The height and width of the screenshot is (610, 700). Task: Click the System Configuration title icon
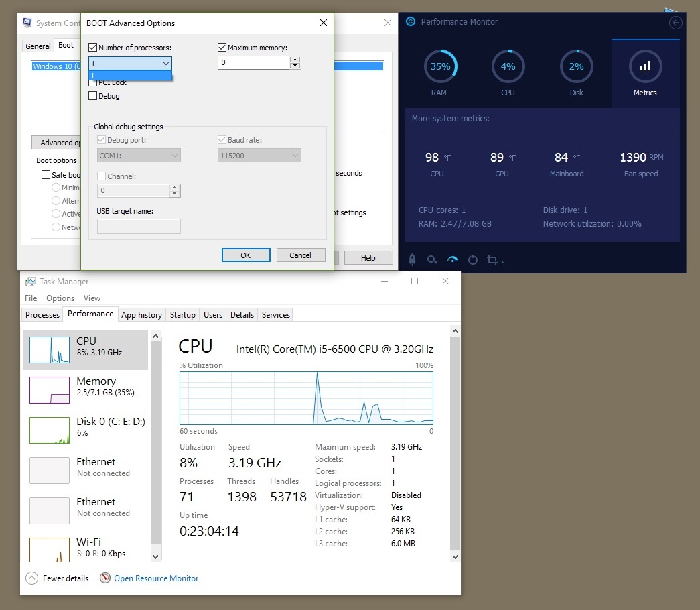coord(27,23)
